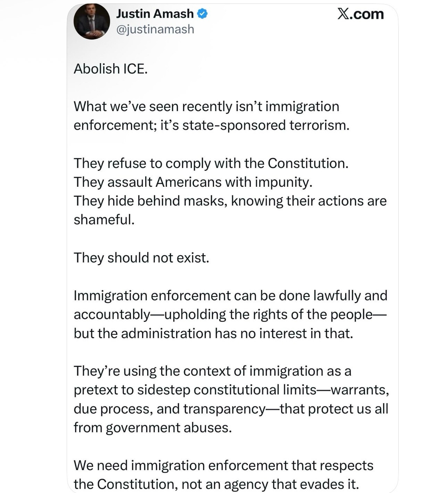Click the phrase "state-sponsored terrorism"
448x493 pixels.
coord(265,125)
